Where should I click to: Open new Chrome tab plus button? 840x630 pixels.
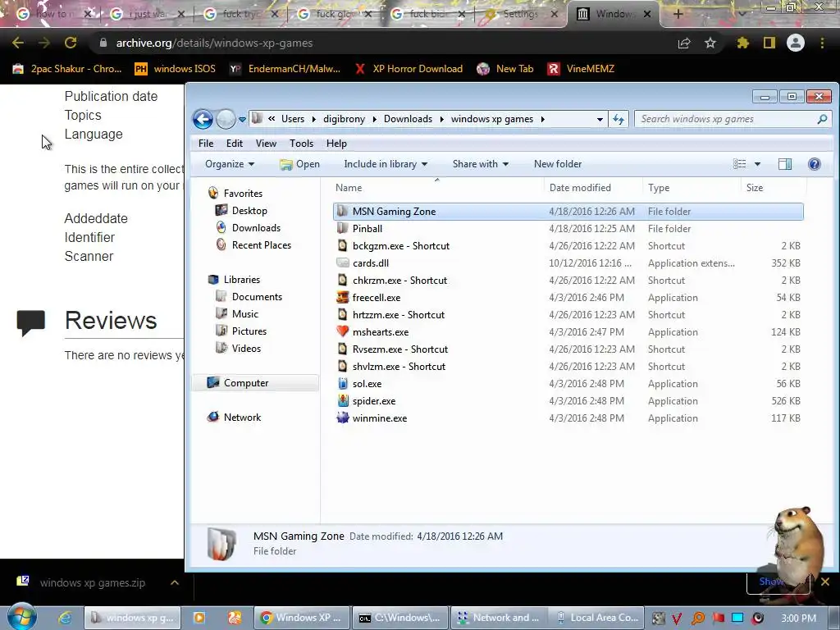(678, 14)
